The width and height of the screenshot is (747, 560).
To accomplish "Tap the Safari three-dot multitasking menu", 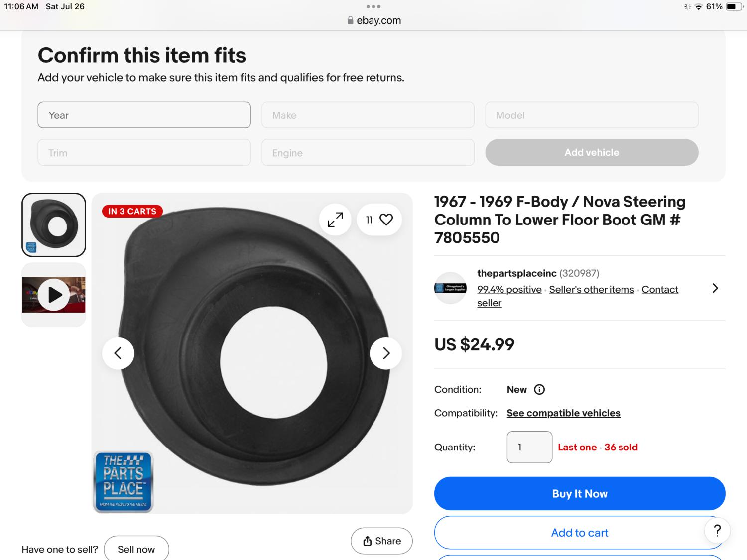I will click(x=373, y=7).
